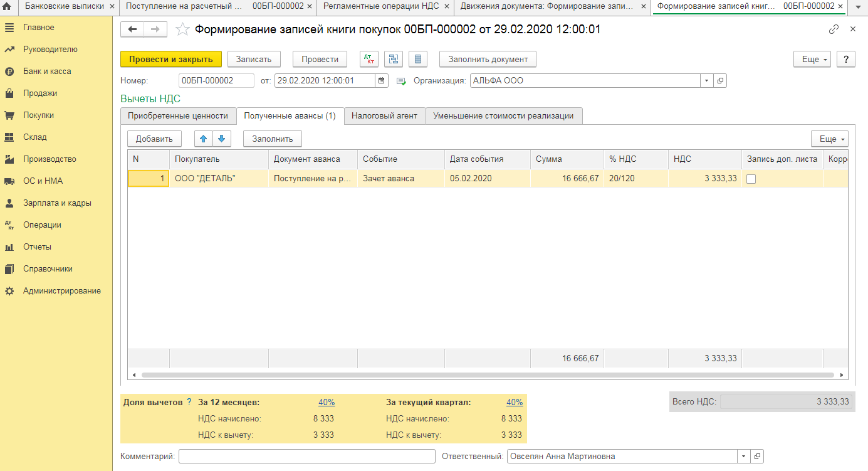Open the top Еще menu dropdown
868x471 pixels.
(812, 59)
